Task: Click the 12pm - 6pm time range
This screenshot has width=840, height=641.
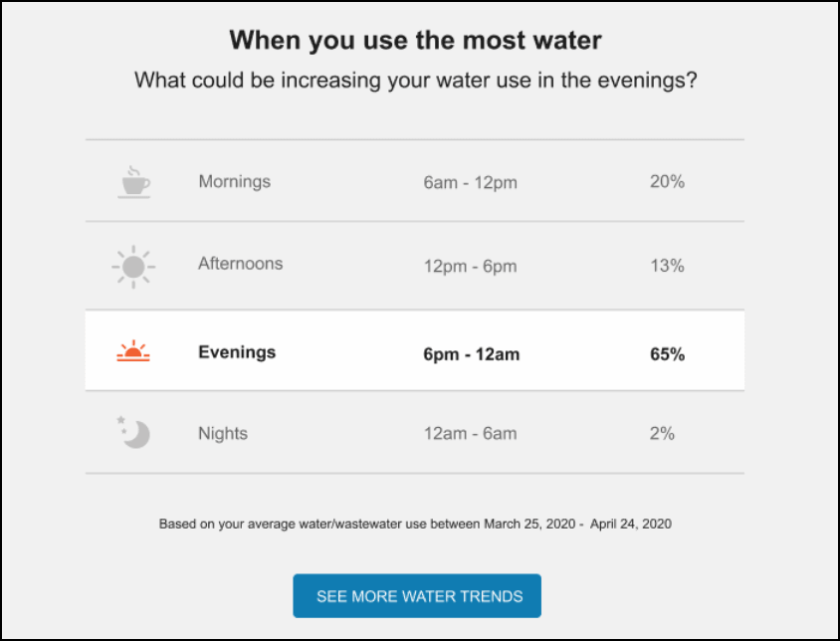Action: point(470,266)
